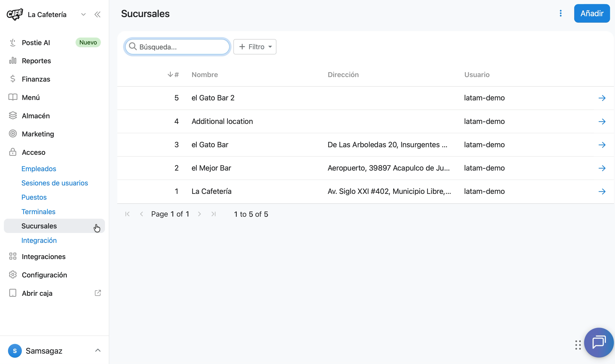Open the chat support bubble

coord(599,342)
